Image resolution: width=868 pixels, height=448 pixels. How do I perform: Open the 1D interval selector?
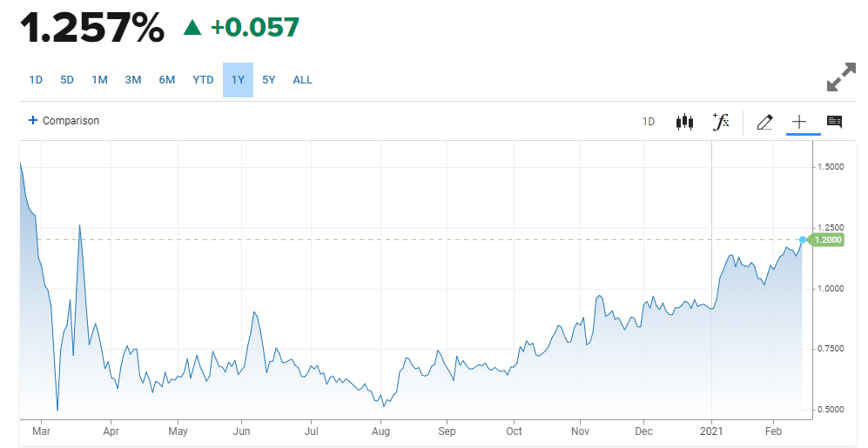(649, 122)
